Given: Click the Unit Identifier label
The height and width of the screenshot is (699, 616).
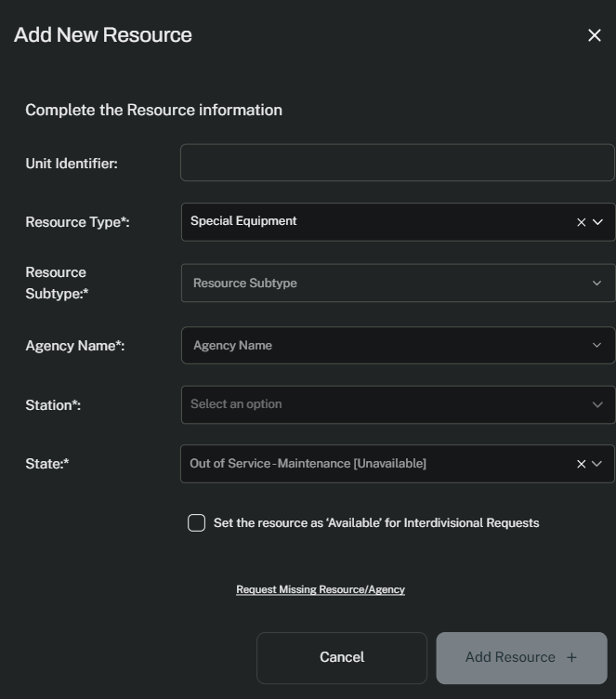Looking at the screenshot, I should [x=72, y=164].
